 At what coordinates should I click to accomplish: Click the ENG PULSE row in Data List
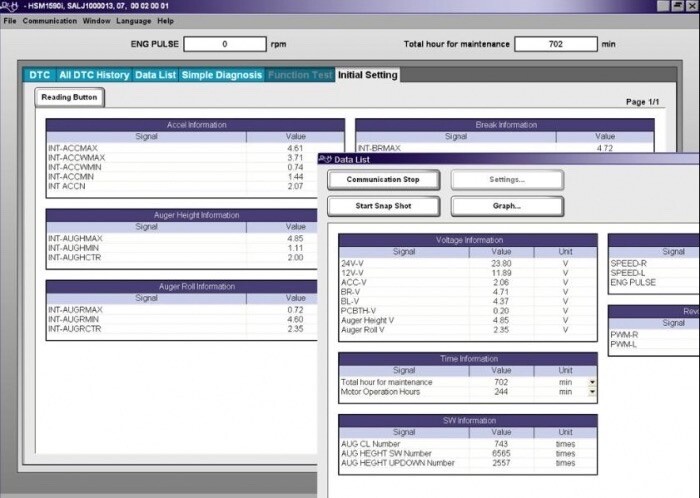654,282
